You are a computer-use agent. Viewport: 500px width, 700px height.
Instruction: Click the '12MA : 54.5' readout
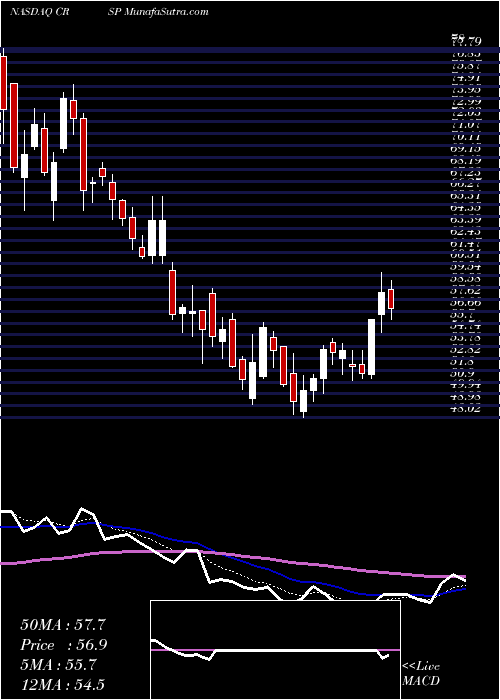pyautogui.click(x=62, y=684)
